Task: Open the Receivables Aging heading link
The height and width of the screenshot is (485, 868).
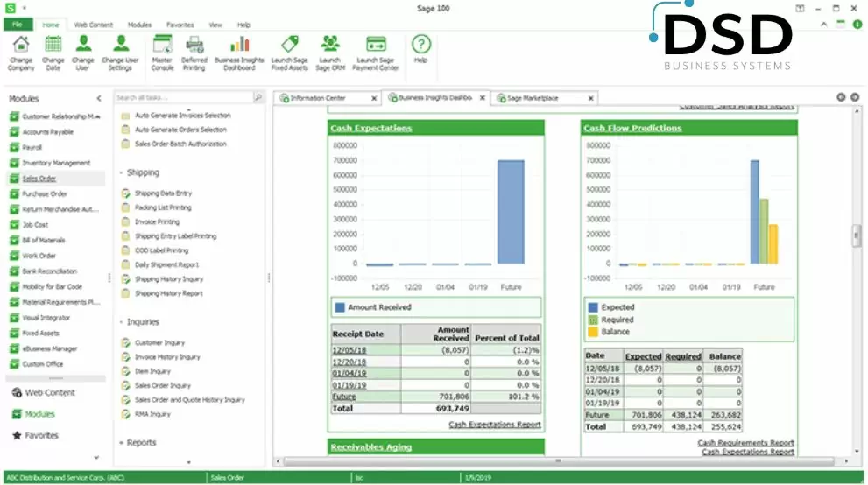Action: click(x=370, y=447)
